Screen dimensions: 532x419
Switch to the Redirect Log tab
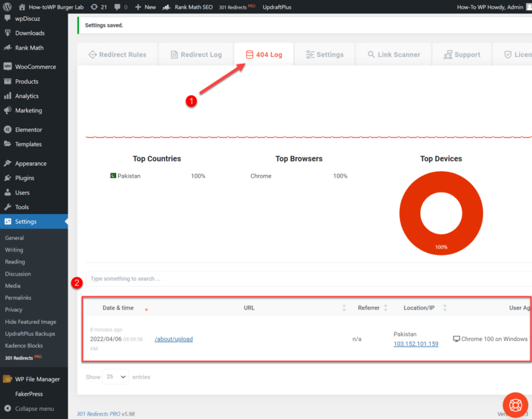coord(196,54)
